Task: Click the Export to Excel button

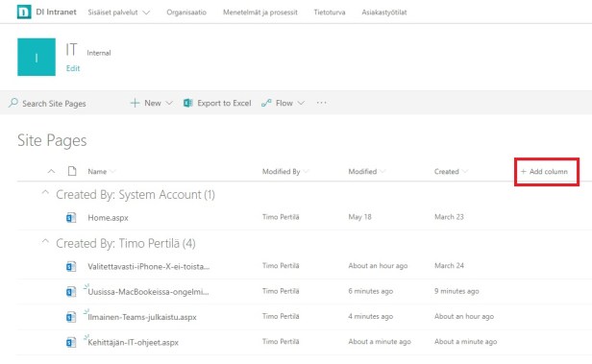Action: (217, 103)
